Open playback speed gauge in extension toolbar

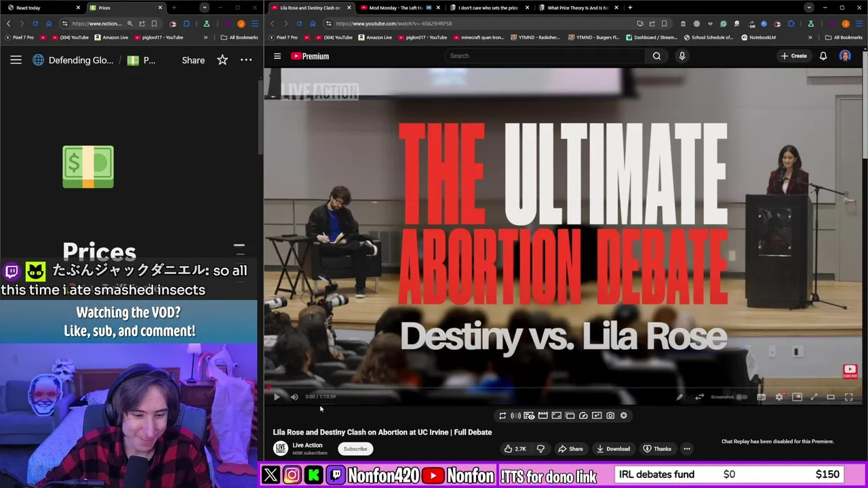[x=583, y=415]
